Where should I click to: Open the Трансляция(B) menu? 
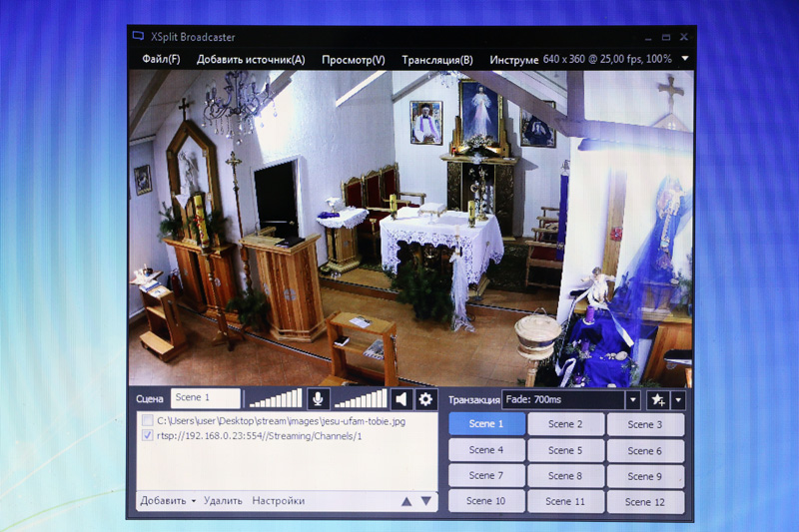pos(436,60)
